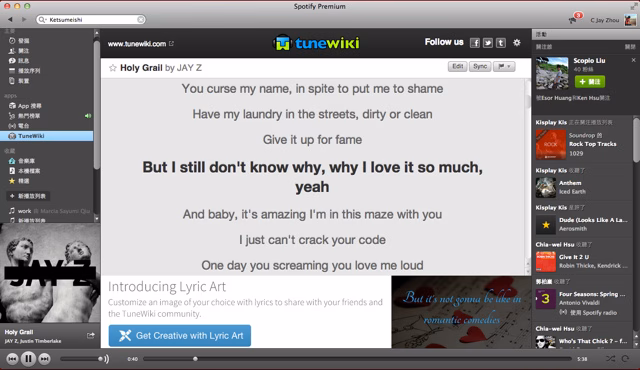This screenshot has width=640, height=370.
Task: Open TuneWiki Facebook page
Action: tap(475, 43)
